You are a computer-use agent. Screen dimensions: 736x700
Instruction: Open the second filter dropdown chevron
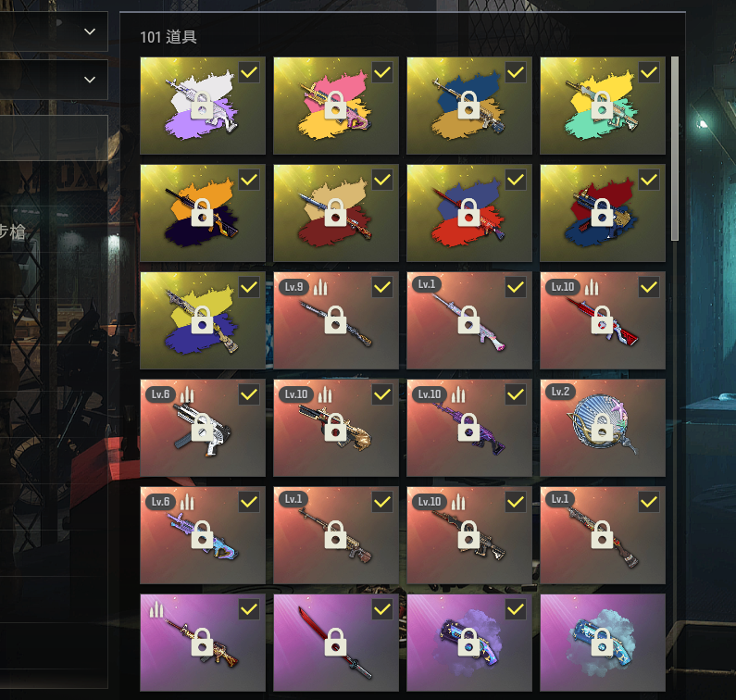point(90,80)
